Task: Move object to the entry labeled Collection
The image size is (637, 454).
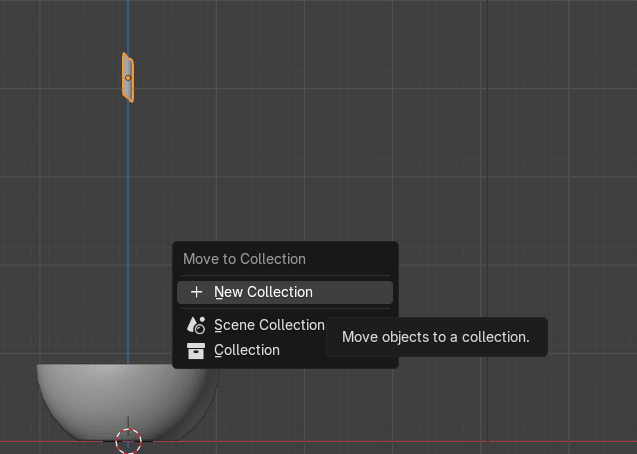Action: tap(247, 350)
